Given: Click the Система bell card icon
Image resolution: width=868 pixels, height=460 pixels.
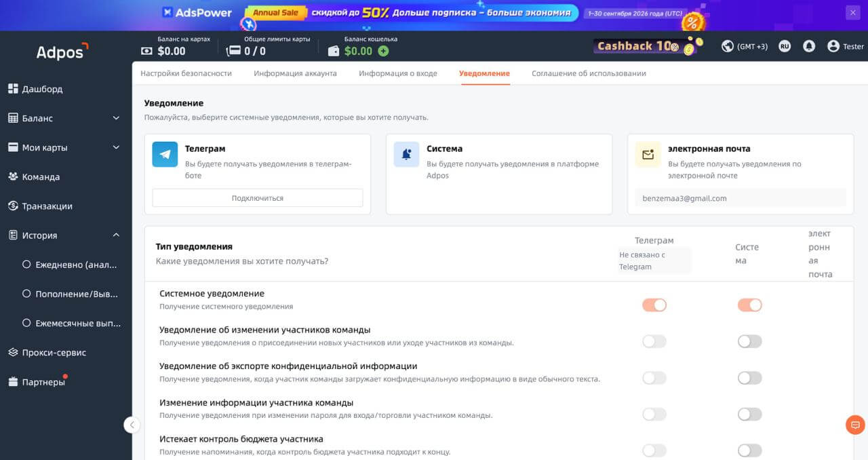Looking at the screenshot, I should 406,155.
